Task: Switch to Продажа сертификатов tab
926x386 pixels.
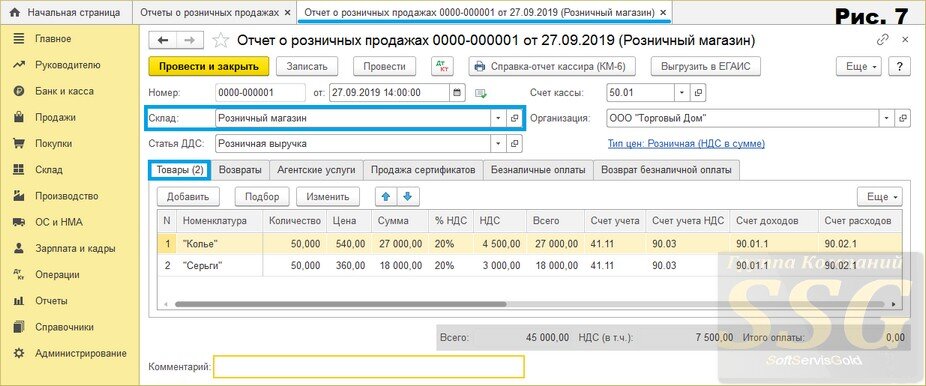Action: [423, 170]
